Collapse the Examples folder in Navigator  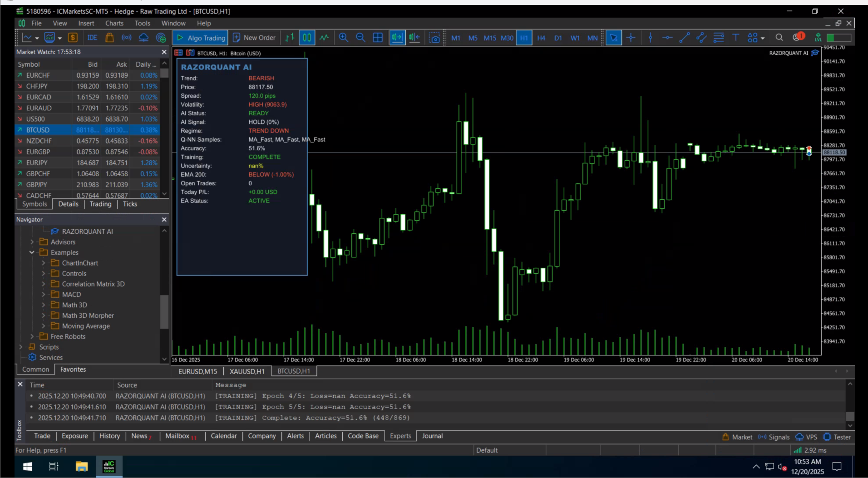32,252
